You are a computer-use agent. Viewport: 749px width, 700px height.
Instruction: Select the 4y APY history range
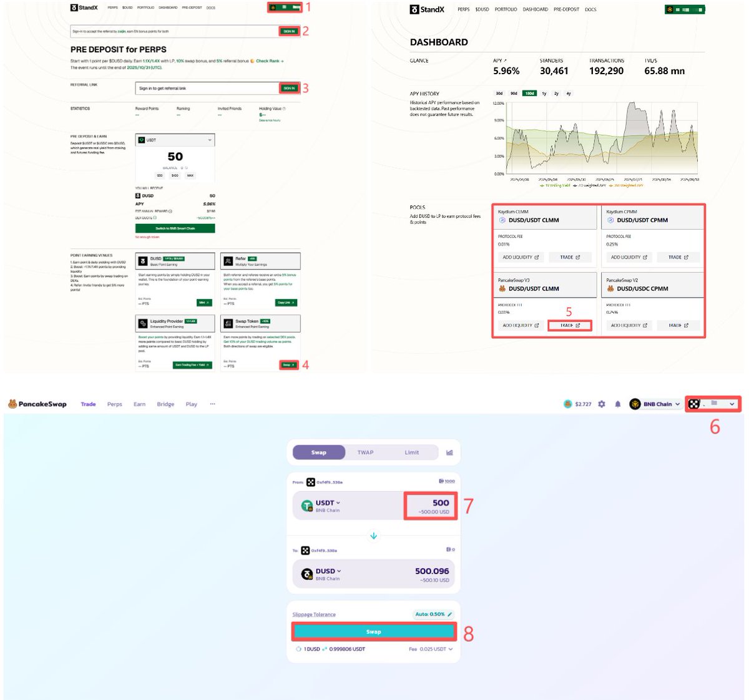[x=569, y=94]
